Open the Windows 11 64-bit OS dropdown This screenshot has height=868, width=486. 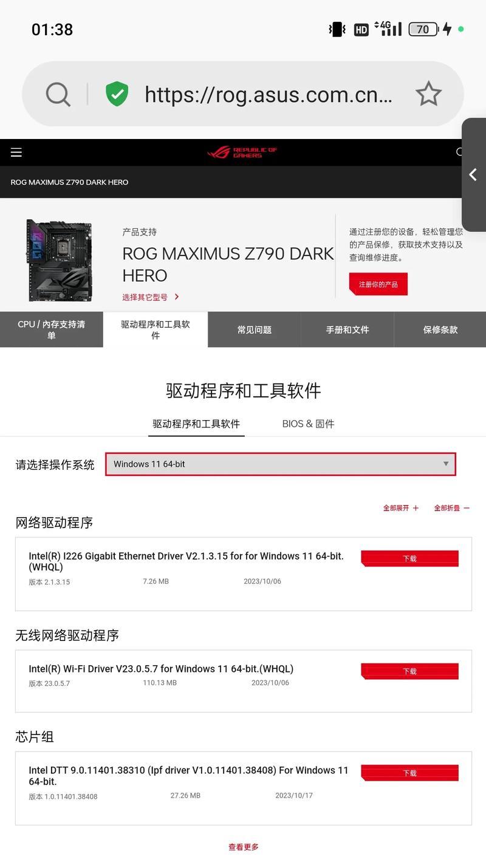tap(281, 464)
